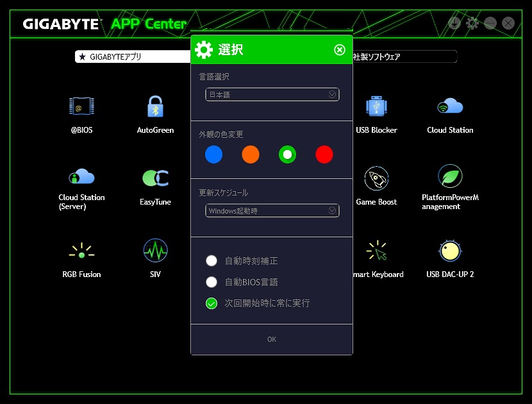Close the APP Center window
The height and width of the screenshot is (404, 532).
click(x=508, y=23)
